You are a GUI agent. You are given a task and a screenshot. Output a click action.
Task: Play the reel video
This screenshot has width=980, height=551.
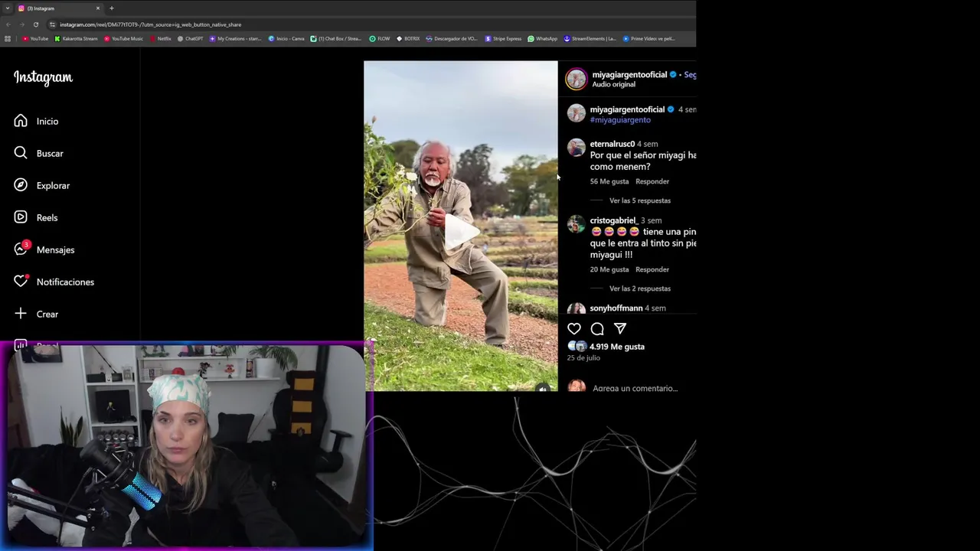click(461, 232)
